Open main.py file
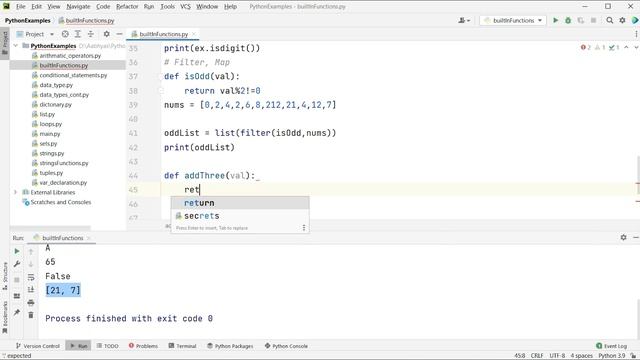Image resolution: width=640 pixels, height=360 pixels. pos(49,134)
